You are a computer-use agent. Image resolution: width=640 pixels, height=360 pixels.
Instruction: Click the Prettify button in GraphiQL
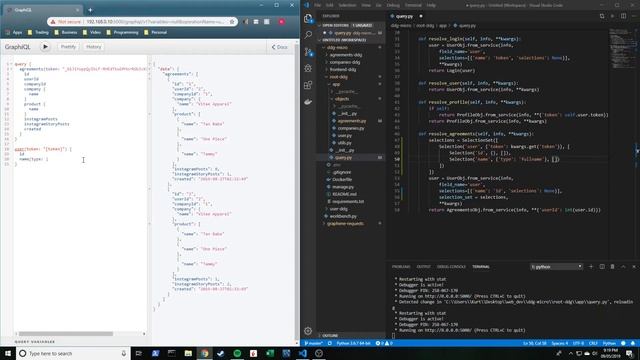[68, 47]
